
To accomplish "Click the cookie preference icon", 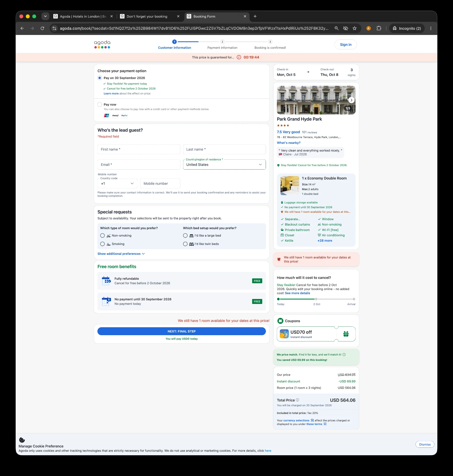I will tap(22, 440).
